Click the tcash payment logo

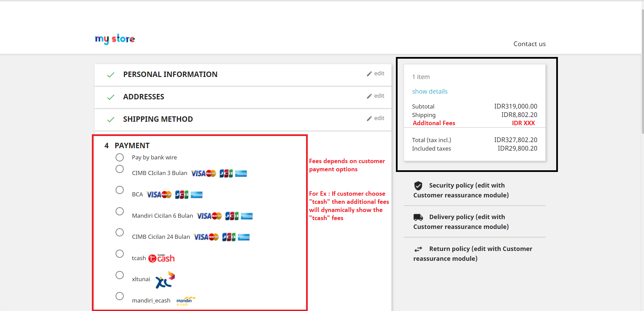click(x=161, y=258)
